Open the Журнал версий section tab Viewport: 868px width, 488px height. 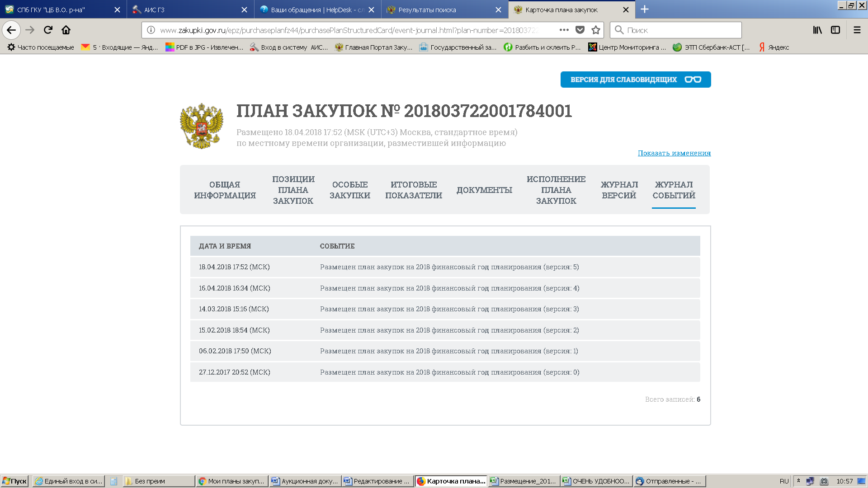pos(619,190)
